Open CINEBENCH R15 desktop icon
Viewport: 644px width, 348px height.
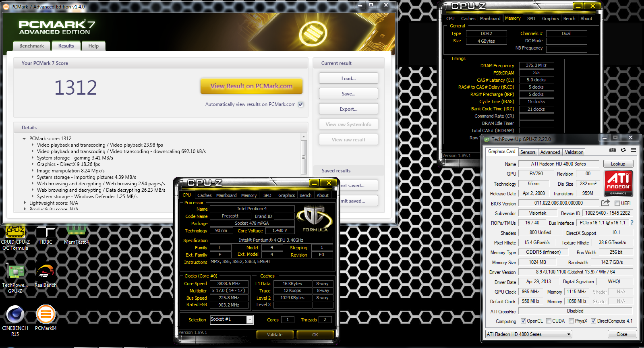pyautogui.click(x=15, y=321)
